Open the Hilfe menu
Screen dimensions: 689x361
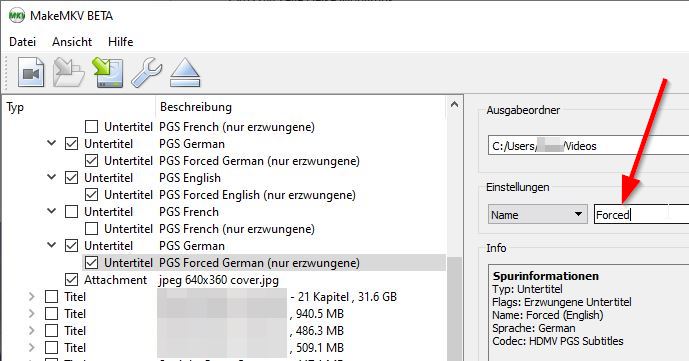120,42
